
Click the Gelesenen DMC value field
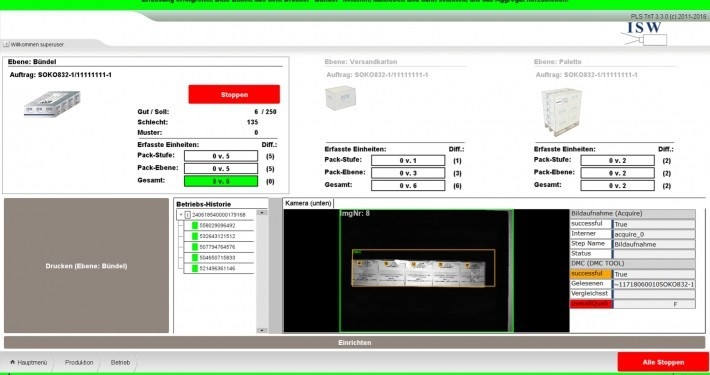click(x=654, y=284)
